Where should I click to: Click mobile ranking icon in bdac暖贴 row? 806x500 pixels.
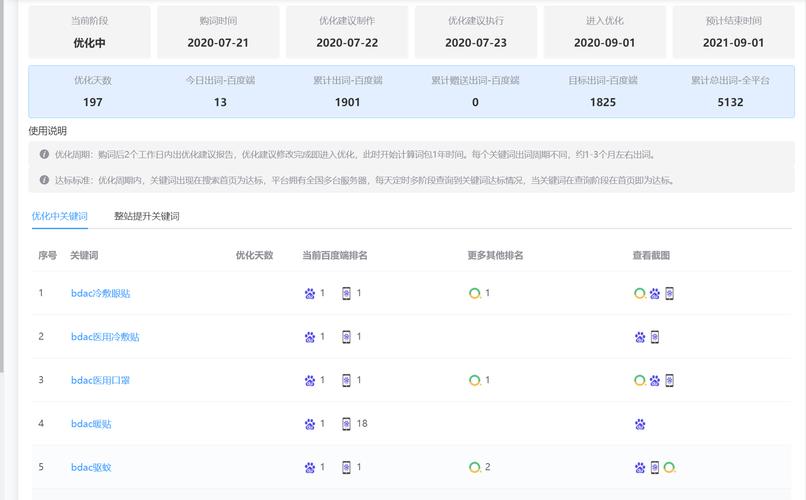tap(347, 424)
